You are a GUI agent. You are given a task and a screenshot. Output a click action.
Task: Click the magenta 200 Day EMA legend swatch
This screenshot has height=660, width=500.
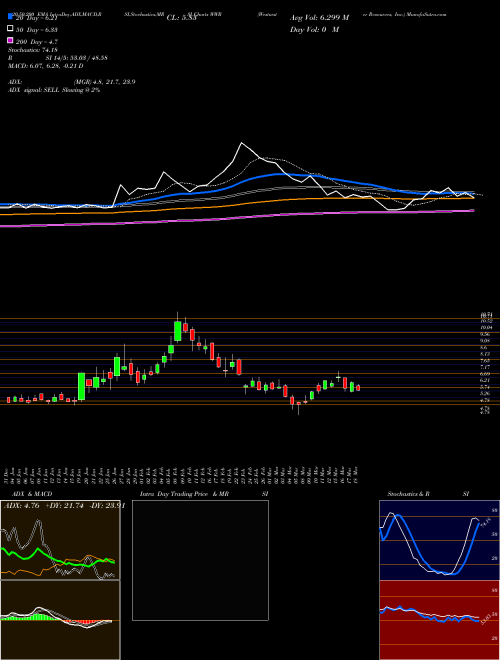coord(10,41)
